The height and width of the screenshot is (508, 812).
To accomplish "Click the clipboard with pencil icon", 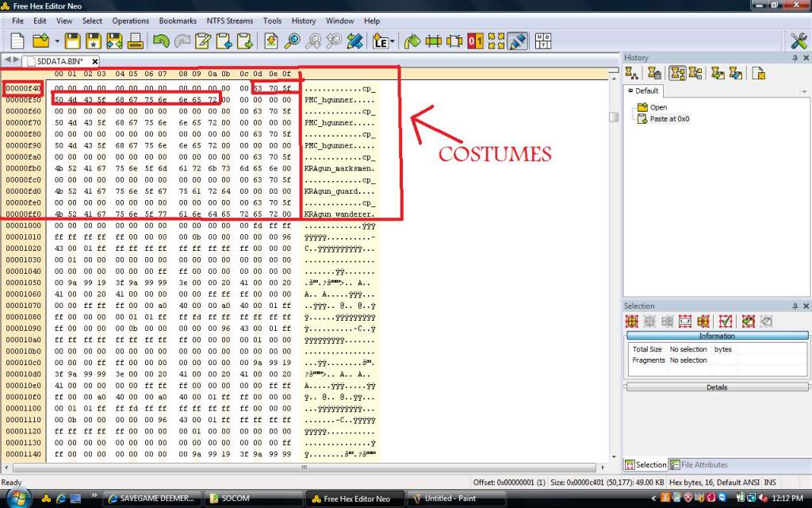I will 202,41.
